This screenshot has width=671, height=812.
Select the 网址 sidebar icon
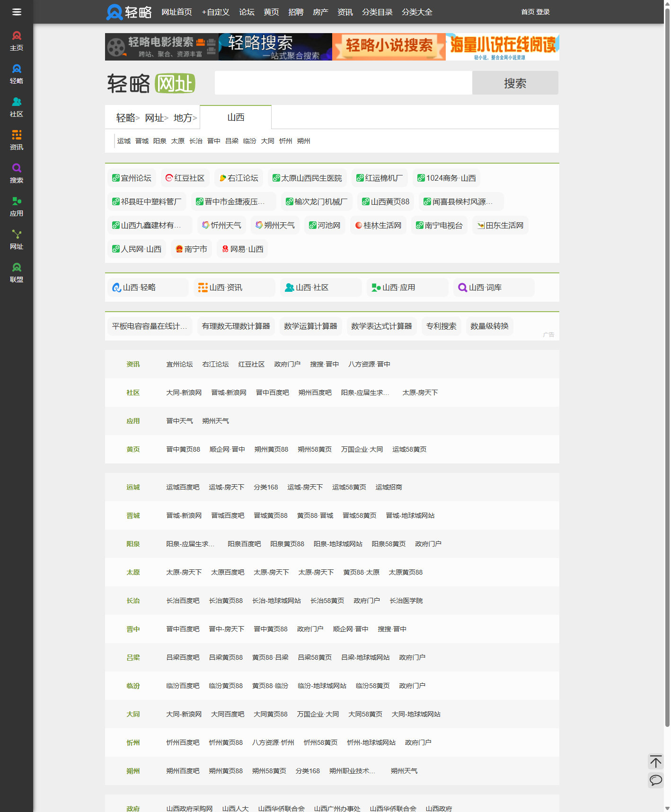coord(17,239)
